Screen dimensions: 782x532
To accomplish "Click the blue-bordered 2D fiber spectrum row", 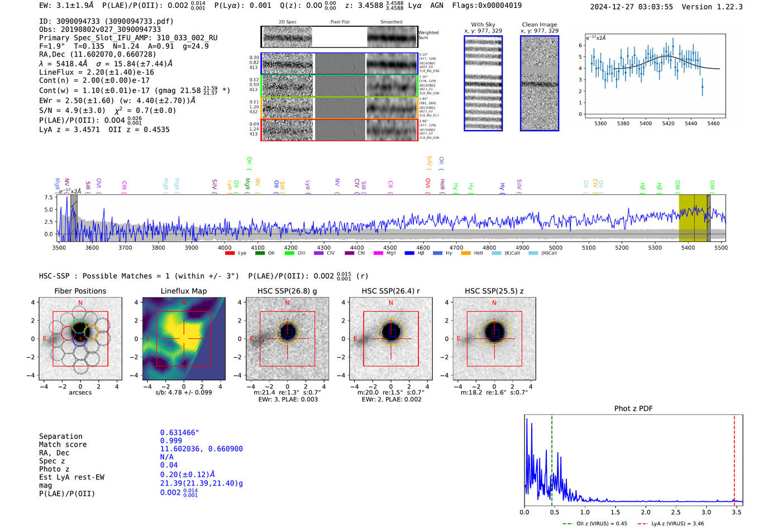I will pos(340,64).
